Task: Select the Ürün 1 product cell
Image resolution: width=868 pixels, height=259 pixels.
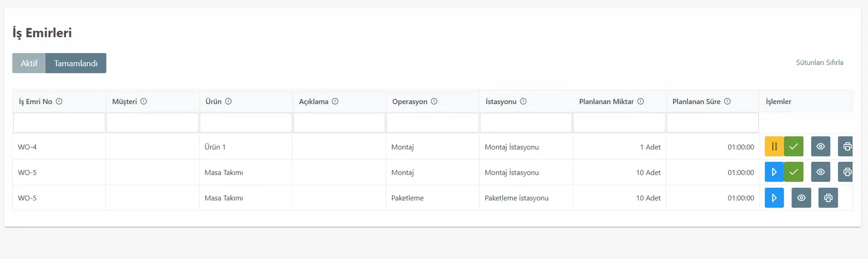Action: click(x=246, y=147)
